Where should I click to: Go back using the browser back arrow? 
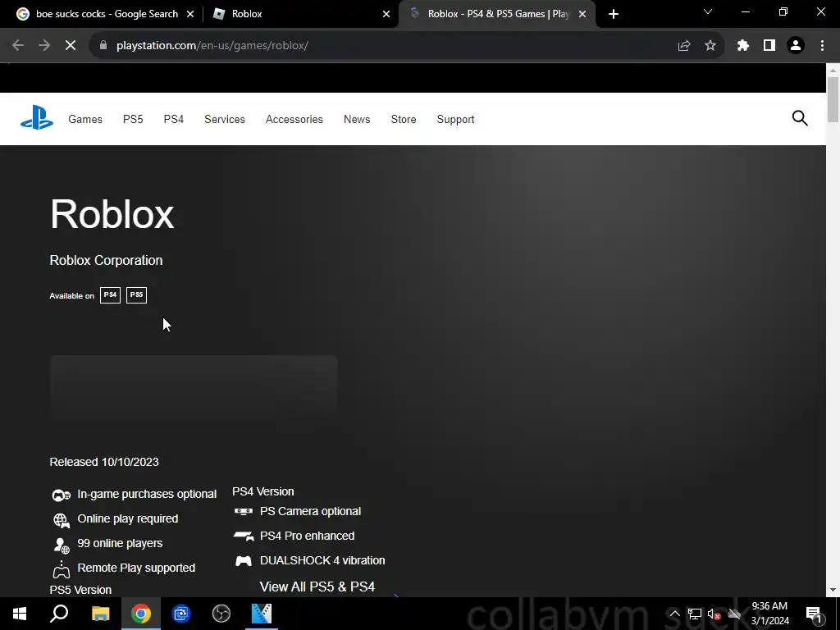pos(18,46)
